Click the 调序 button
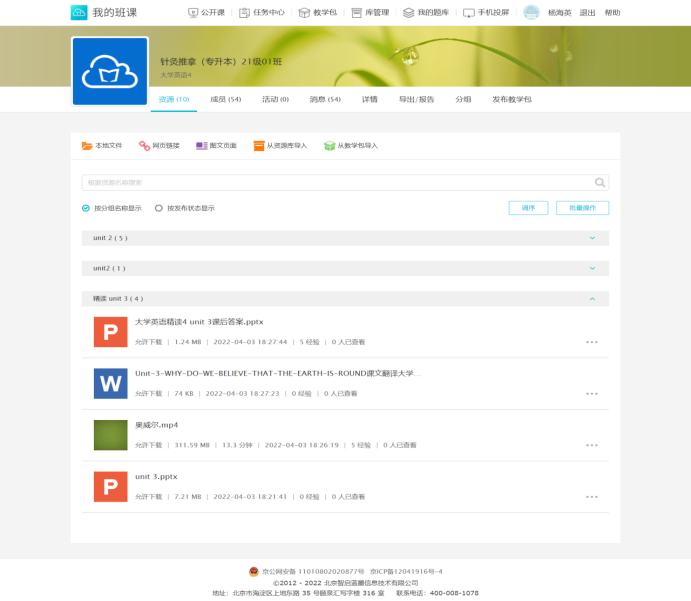The image size is (691, 601). pos(528,208)
